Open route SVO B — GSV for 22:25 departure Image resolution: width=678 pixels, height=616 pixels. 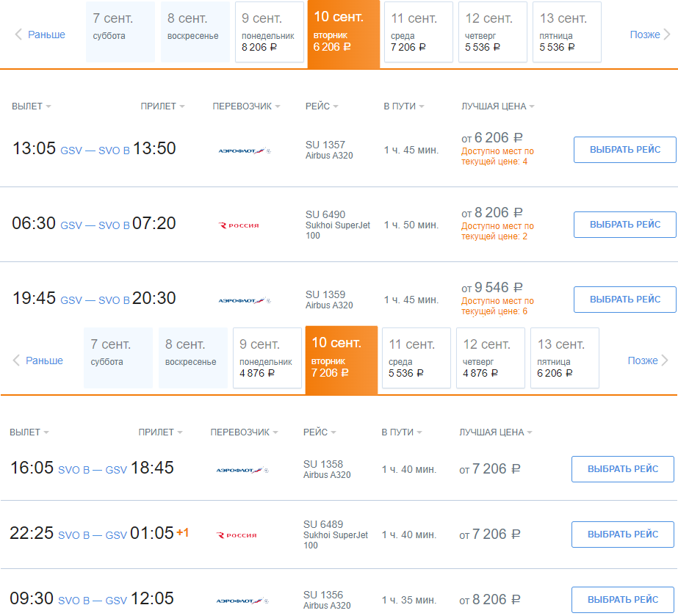pyautogui.click(x=93, y=535)
